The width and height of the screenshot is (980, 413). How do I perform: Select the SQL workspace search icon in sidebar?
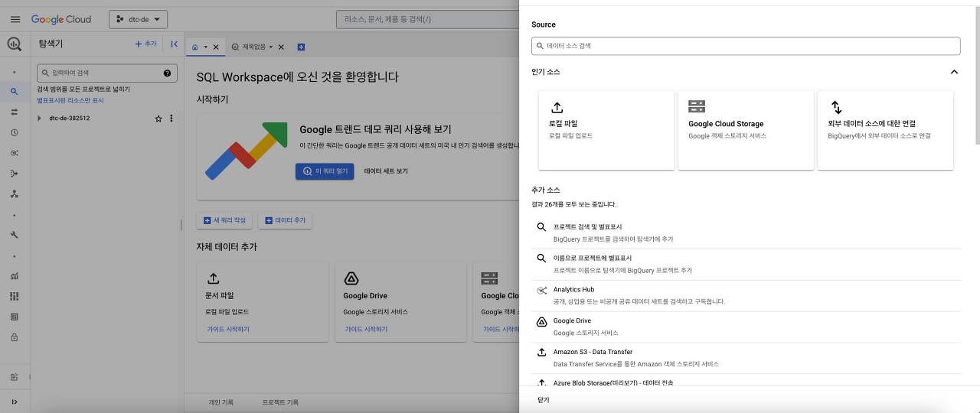click(15, 92)
